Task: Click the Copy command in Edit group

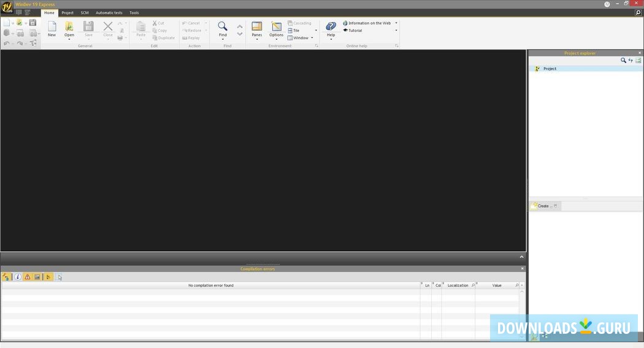Action: tap(159, 31)
